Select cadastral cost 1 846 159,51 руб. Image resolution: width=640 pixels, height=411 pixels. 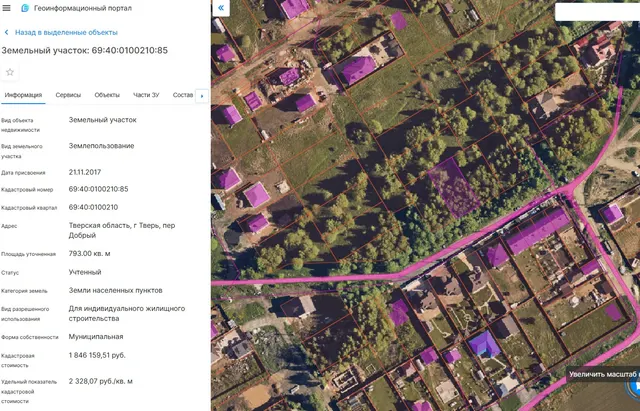click(97, 355)
